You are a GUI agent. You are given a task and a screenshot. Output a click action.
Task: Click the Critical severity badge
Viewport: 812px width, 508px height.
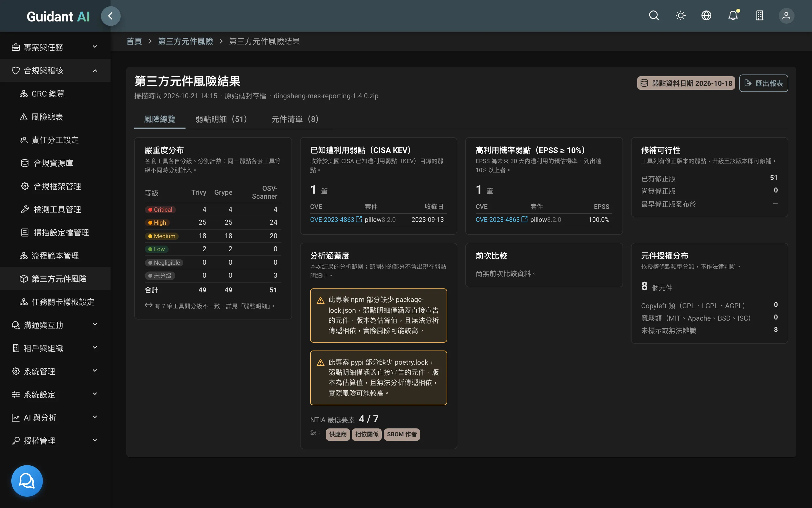(x=160, y=209)
